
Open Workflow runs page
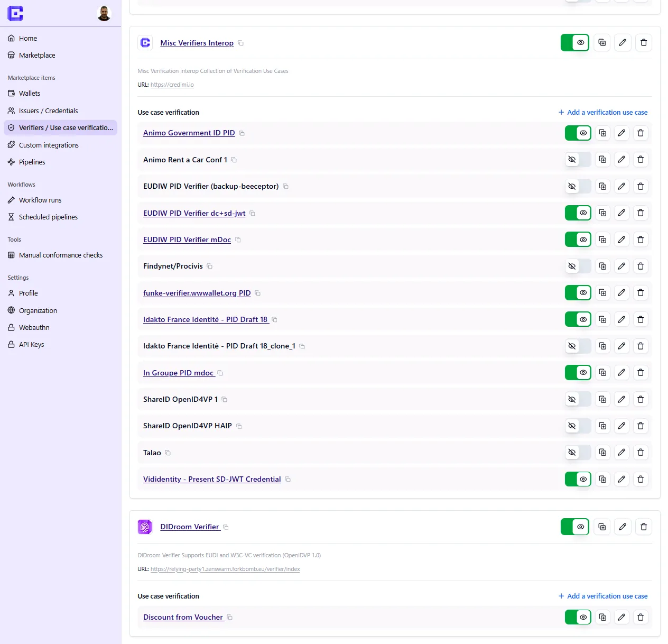[x=40, y=200]
